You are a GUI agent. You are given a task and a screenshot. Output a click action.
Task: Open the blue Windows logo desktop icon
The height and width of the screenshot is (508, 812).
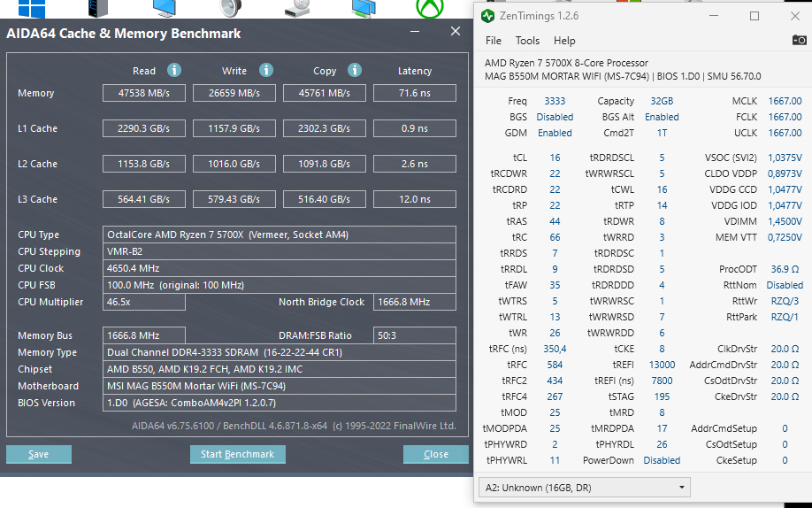[x=32, y=8]
